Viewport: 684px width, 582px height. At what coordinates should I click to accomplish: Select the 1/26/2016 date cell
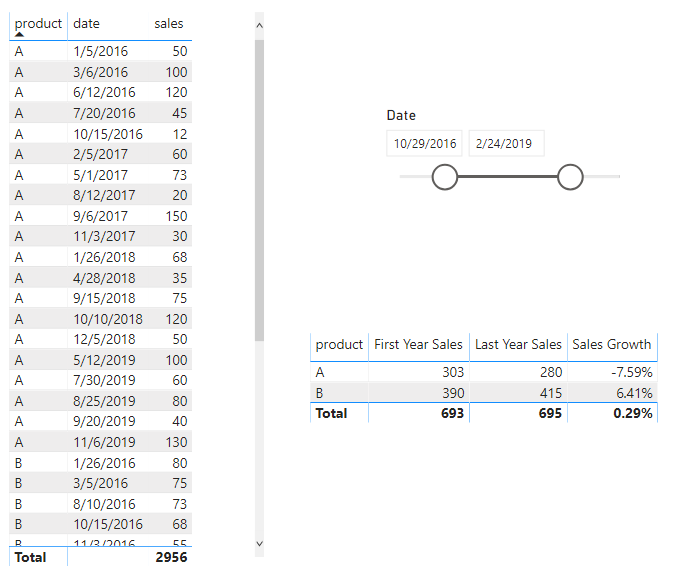[x=104, y=463]
